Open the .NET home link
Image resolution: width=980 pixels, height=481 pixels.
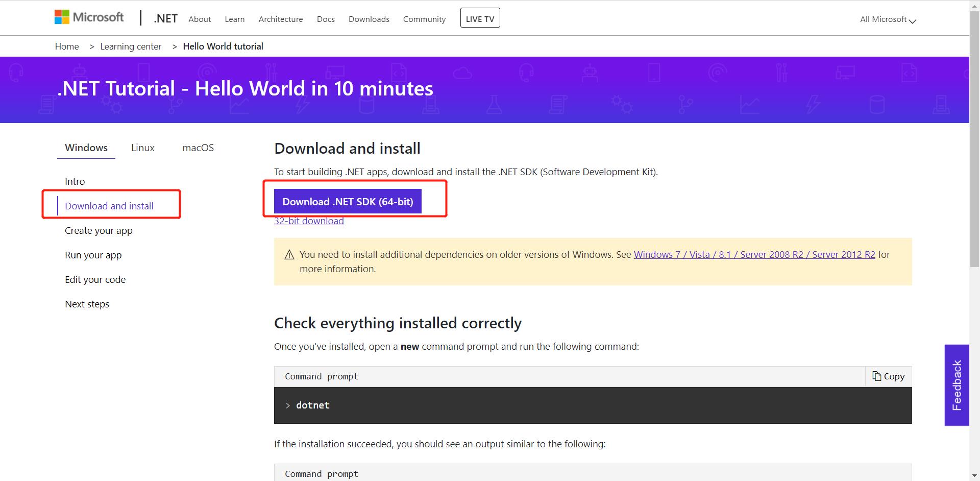tap(165, 19)
